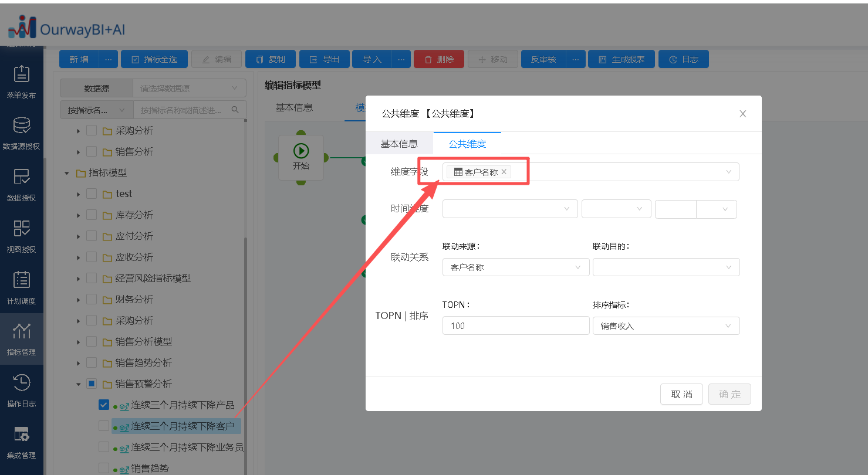868x475 pixels.
Task: Open 菜单发布 in the sidebar
Action: [21, 81]
